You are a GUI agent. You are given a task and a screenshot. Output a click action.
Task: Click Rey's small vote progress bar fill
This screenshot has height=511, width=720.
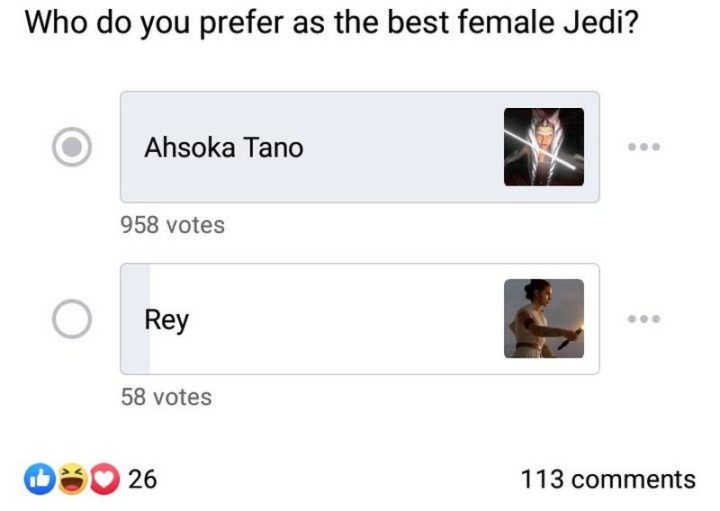[135, 319]
